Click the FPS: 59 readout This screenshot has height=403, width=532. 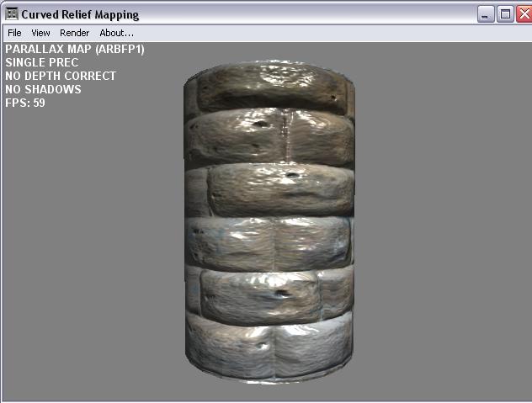[25, 103]
